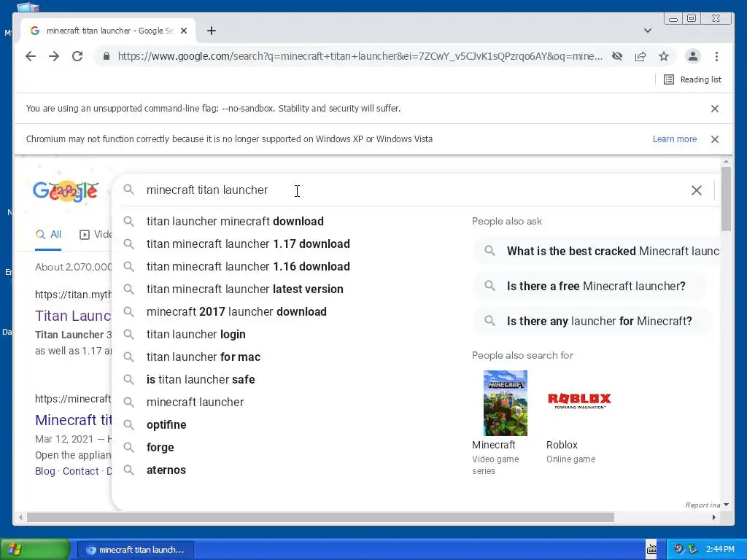Click the scroll down arrow

(x=726, y=505)
